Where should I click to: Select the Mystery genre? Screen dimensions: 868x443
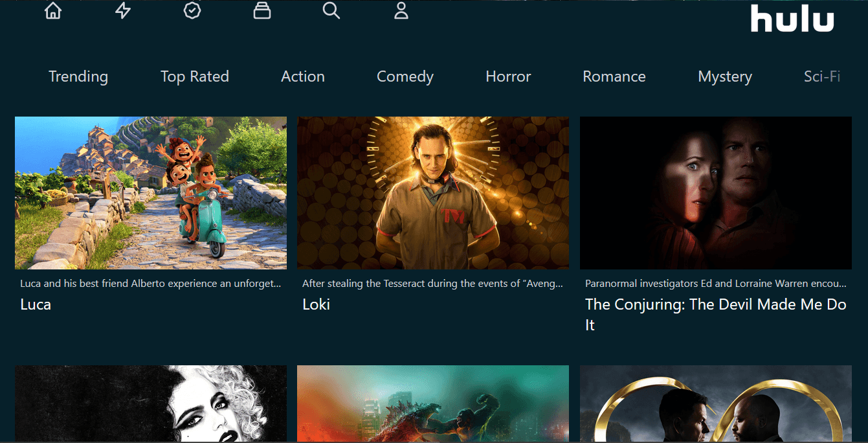point(725,76)
